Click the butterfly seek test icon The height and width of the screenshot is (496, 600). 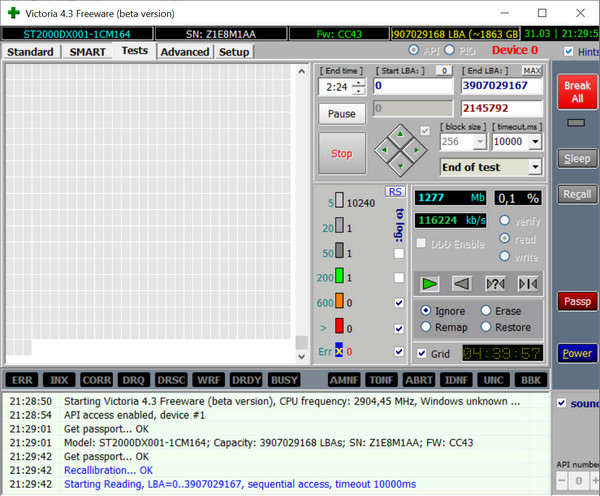click(x=528, y=284)
